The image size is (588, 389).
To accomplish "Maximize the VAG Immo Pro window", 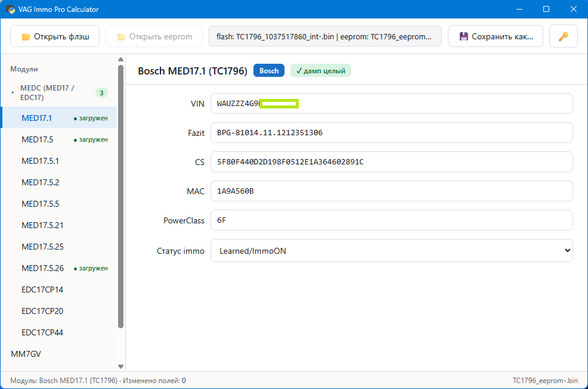I will pos(546,9).
